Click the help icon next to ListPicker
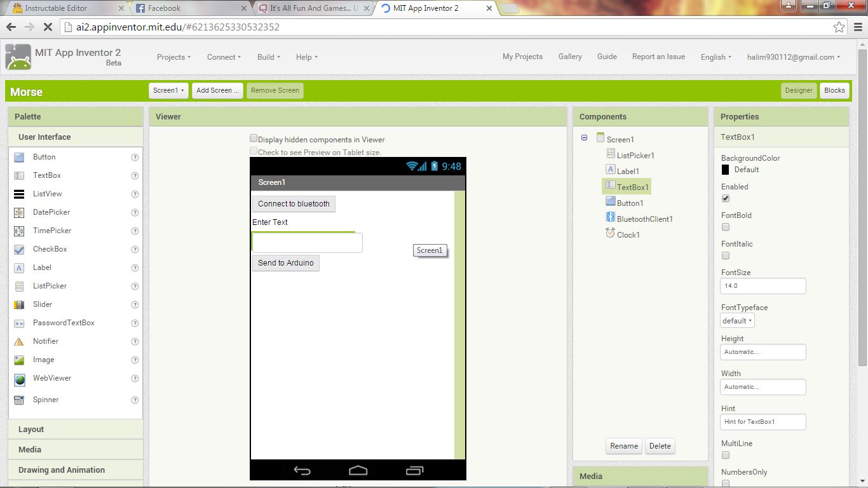This screenshot has width=868, height=488. [134, 286]
